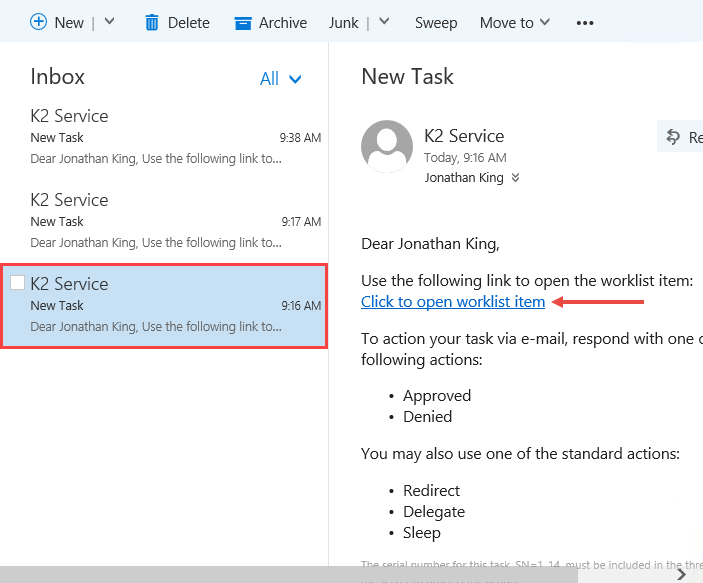
Task: Click the Approved action text
Action: [437, 396]
